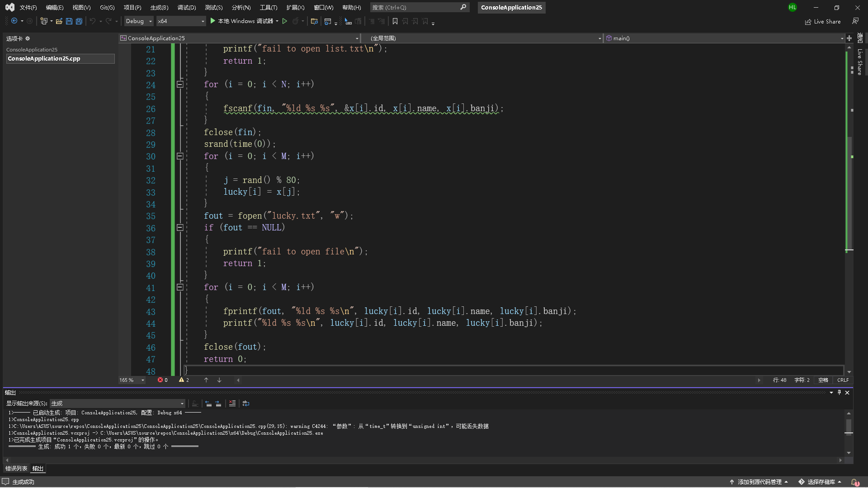Open Live Share in toolbar
The image size is (868, 488).
point(823,22)
